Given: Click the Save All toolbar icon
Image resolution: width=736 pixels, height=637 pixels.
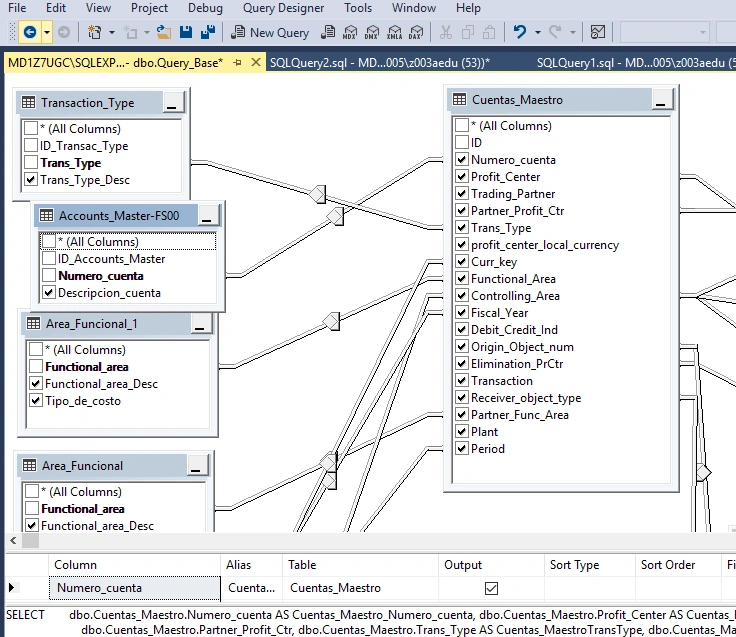Looking at the screenshot, I should (x=207, y=32).
